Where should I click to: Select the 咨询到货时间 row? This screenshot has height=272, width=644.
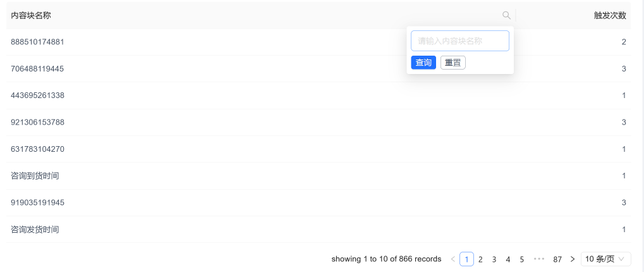[319, 176]
